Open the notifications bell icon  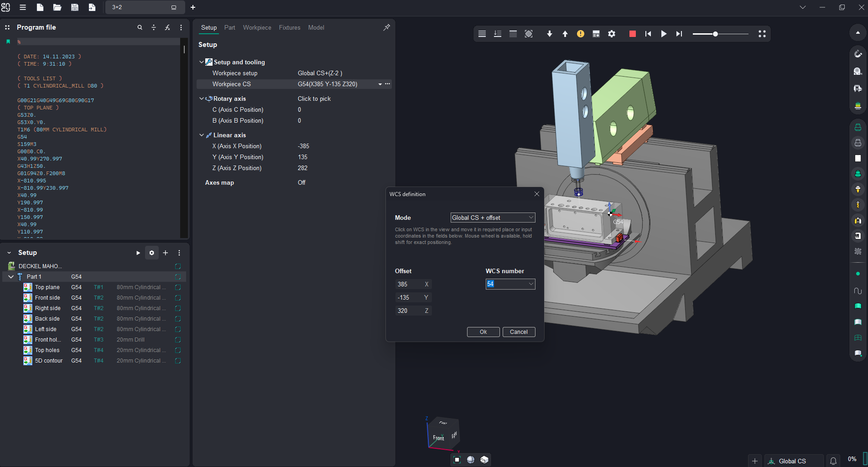[833, 461]
